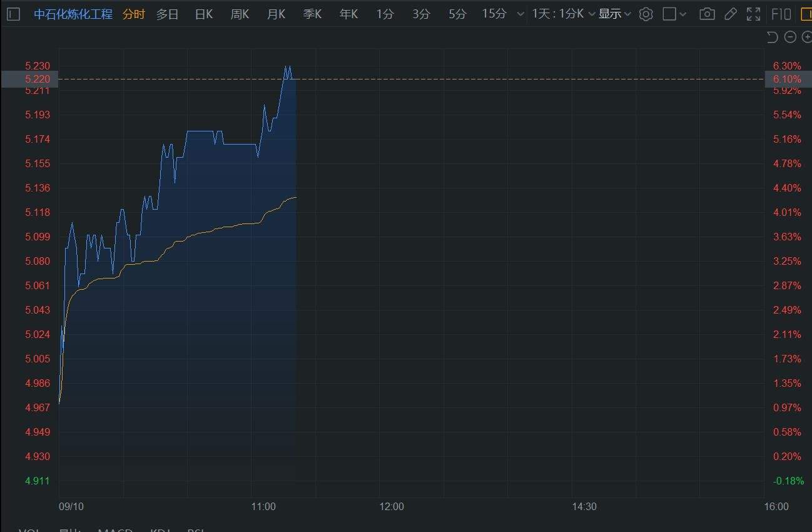Click the 11:00 time axis label

click(x=263, y=506)
